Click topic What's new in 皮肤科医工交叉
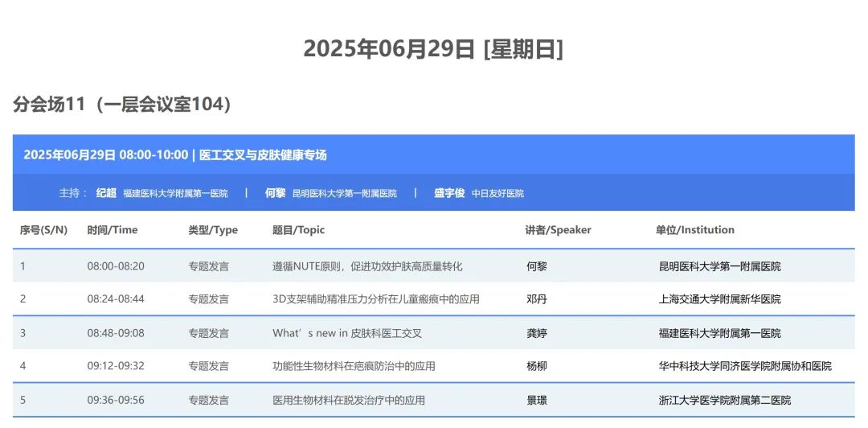The image size is (868, 428). tap(347, 333)
